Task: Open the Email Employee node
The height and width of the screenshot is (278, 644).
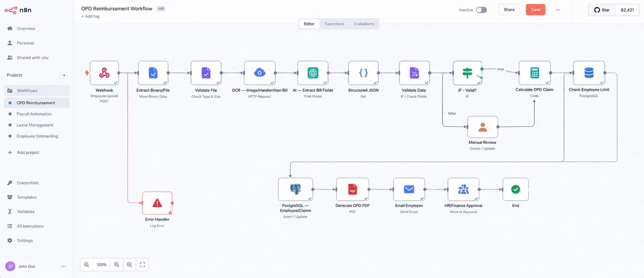Action: 409,189
